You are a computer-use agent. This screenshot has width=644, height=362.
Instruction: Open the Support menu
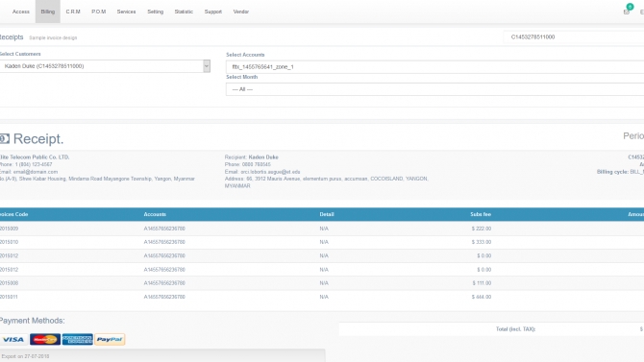[x=213, y=12]
